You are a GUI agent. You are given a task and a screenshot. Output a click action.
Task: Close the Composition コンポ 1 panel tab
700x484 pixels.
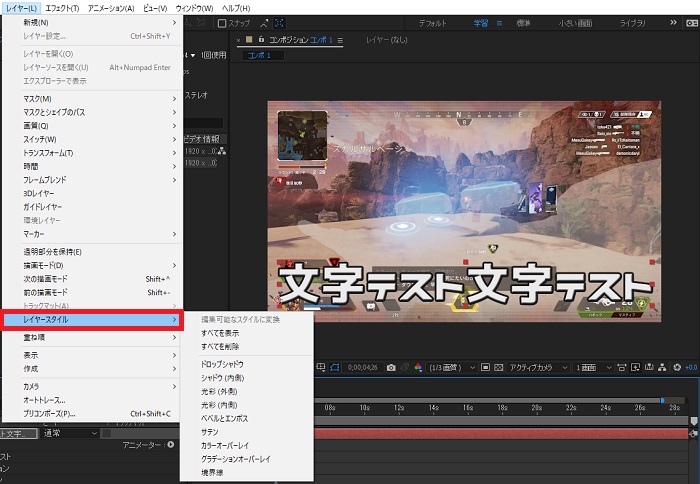pos(238,40)
